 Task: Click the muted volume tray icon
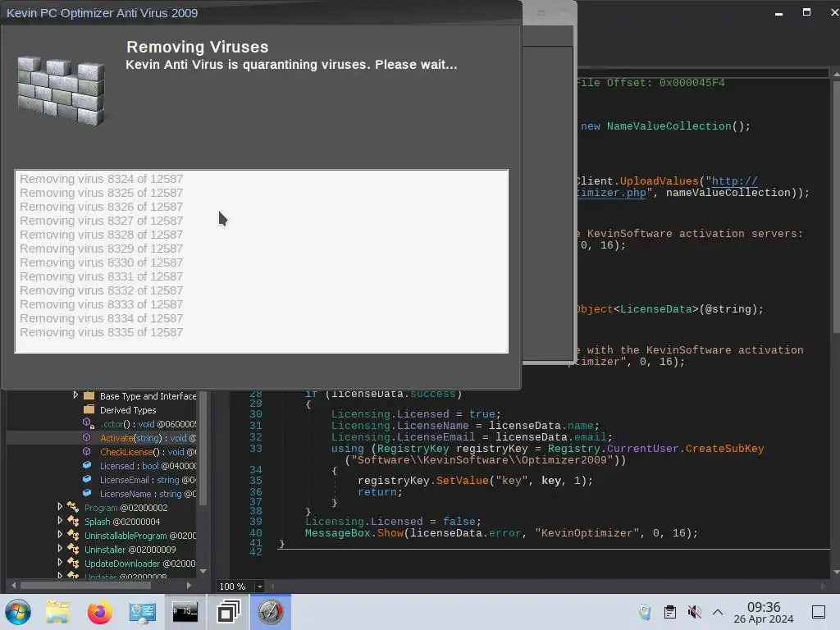694,612
